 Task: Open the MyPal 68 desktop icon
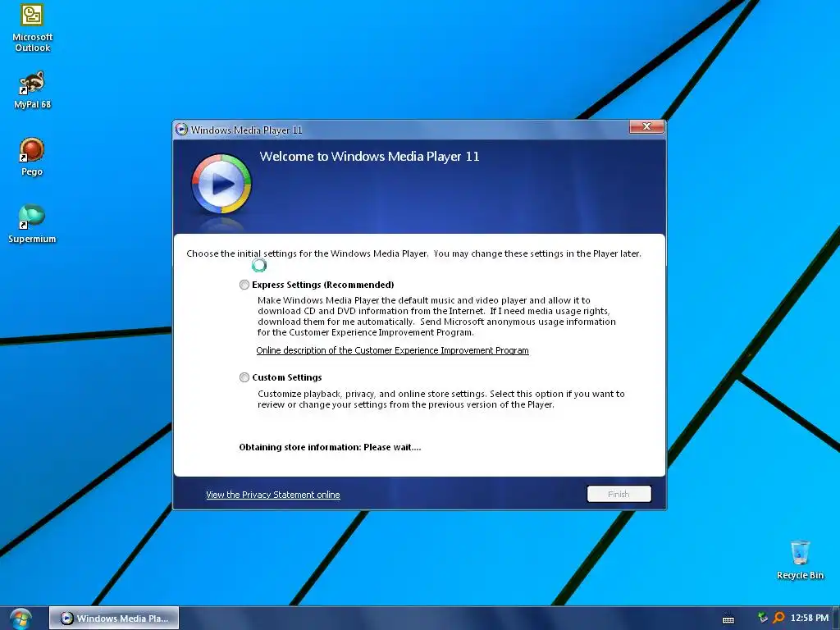[x=32, y=90]
